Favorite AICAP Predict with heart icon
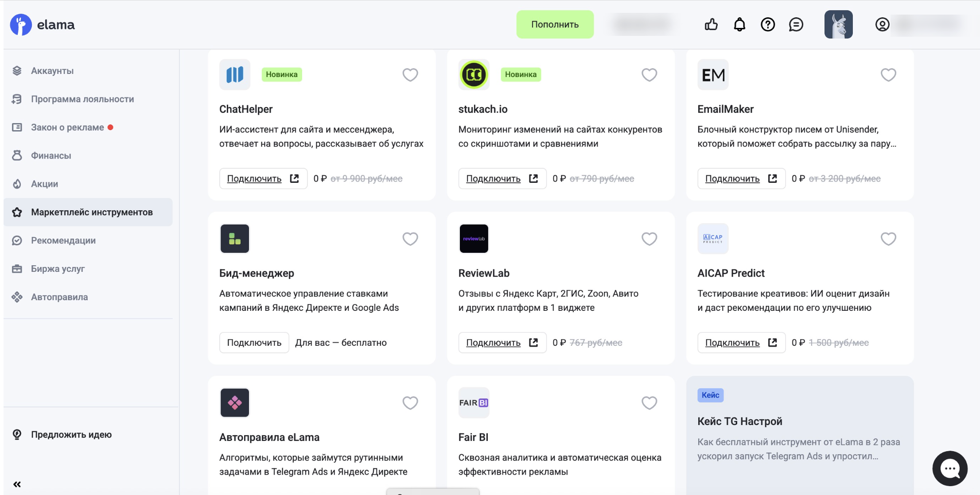Image resolution: width=980 pixels, height=495 pixels. [888, 239]
